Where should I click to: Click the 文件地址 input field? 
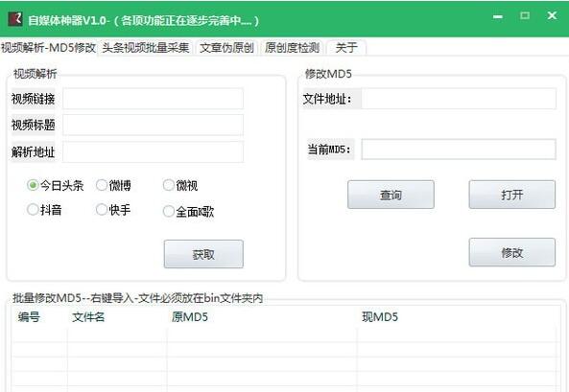[x=459, y=99]
